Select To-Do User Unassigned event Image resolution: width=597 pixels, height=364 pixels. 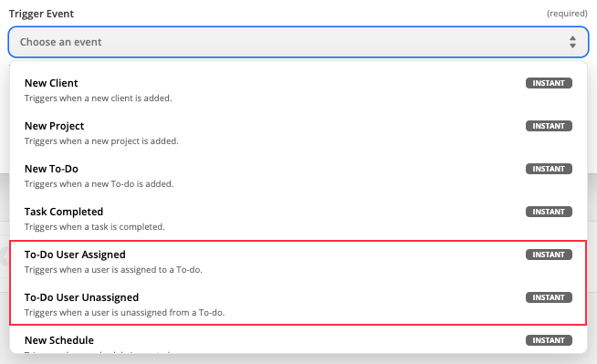[298, 305]
